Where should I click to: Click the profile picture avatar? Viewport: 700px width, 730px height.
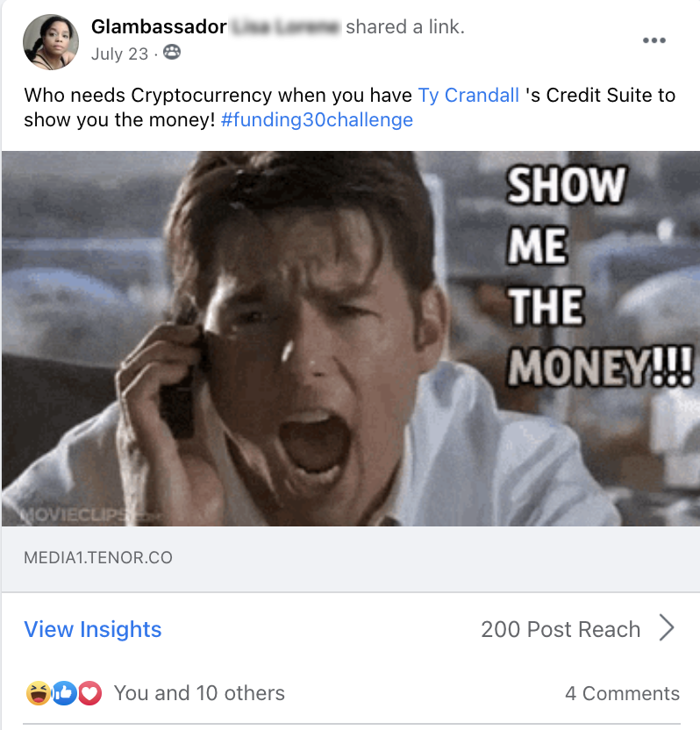point(51,42)
